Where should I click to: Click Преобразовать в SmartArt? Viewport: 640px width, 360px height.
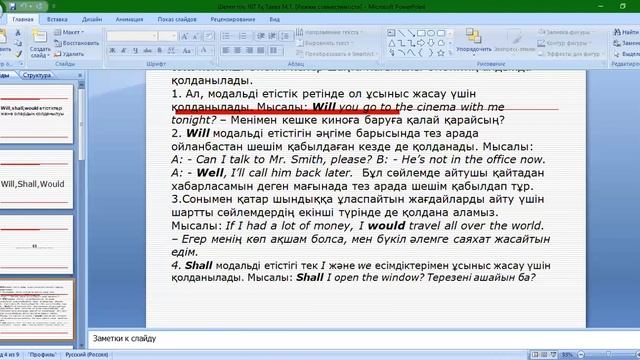pyautogui.click(x=336, y=54)
